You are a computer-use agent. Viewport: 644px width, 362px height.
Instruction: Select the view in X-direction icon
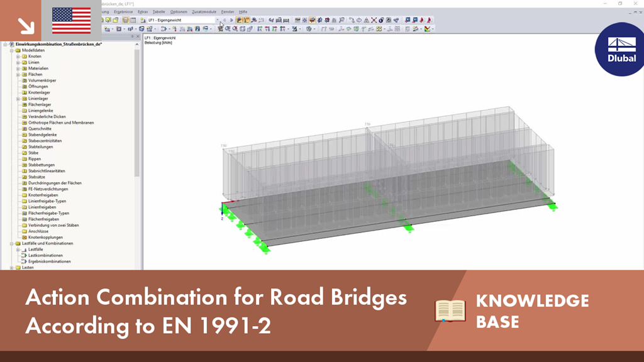click(x=260, y=29)
